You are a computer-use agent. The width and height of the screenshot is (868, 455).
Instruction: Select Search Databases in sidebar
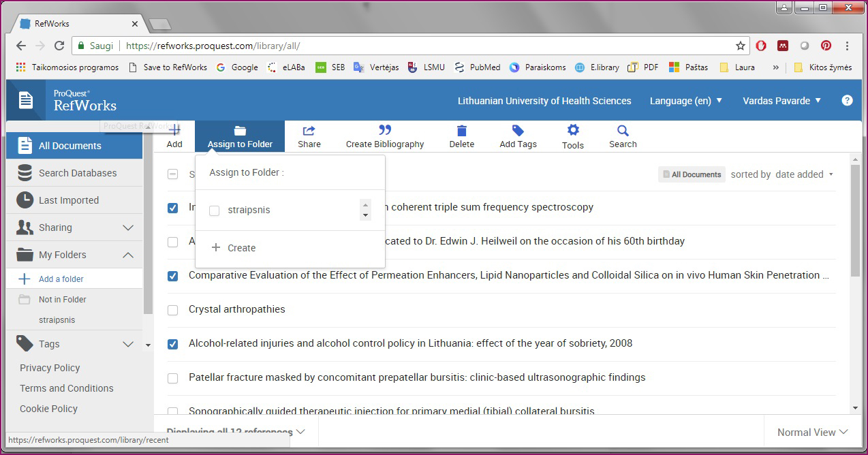(77, 173)
